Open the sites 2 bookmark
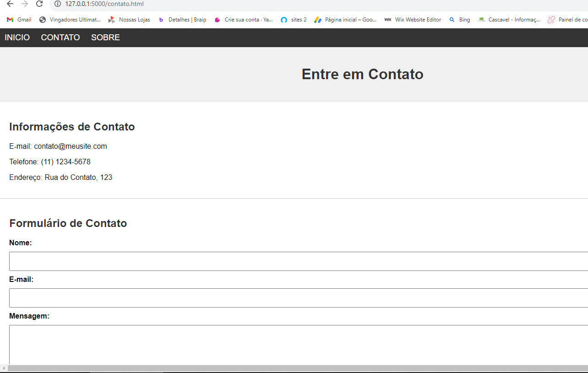 point(294,20)
